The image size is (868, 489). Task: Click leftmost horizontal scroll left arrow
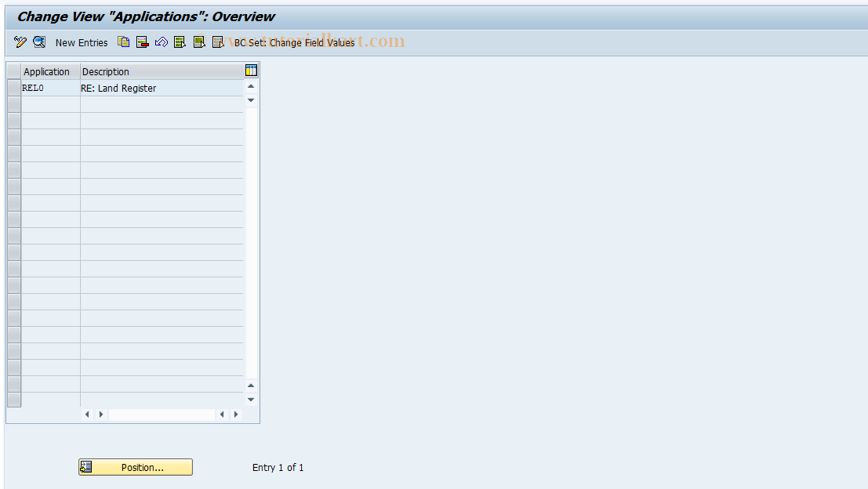(x=87, y=415)
